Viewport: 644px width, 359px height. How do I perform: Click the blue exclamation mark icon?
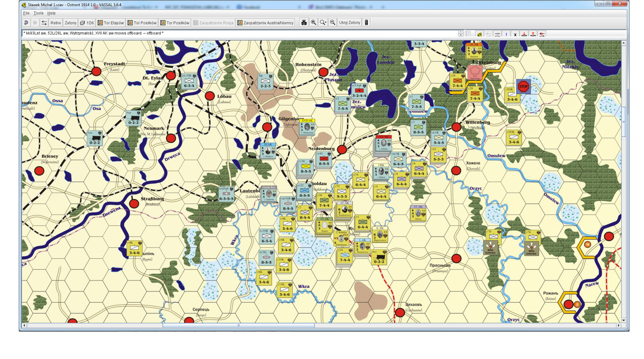506,34
